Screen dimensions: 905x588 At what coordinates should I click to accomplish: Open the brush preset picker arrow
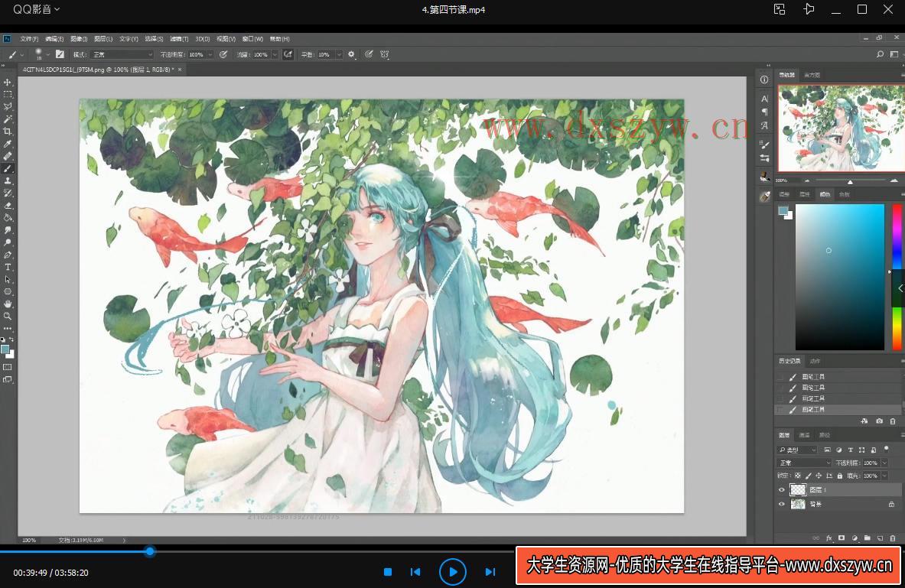click(47, 54)
